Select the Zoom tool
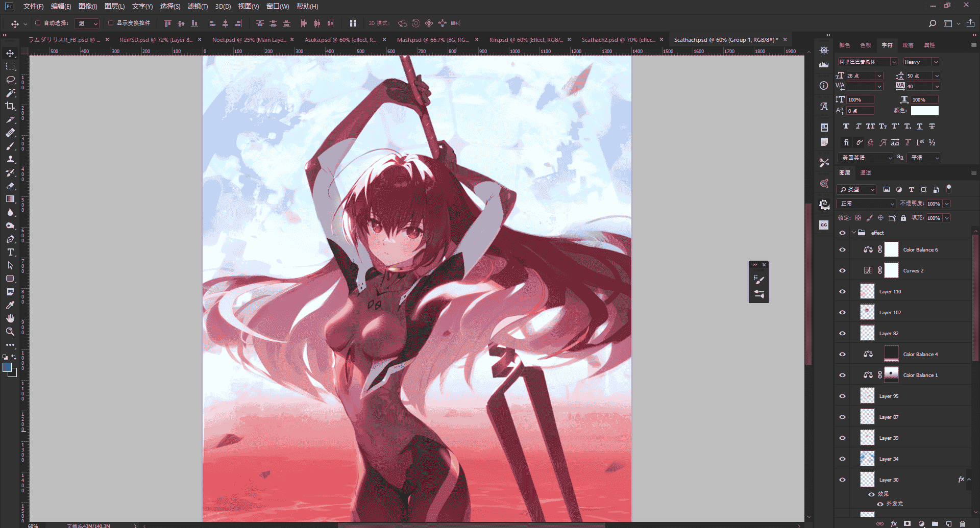980x528 pixels. (10, 332)
